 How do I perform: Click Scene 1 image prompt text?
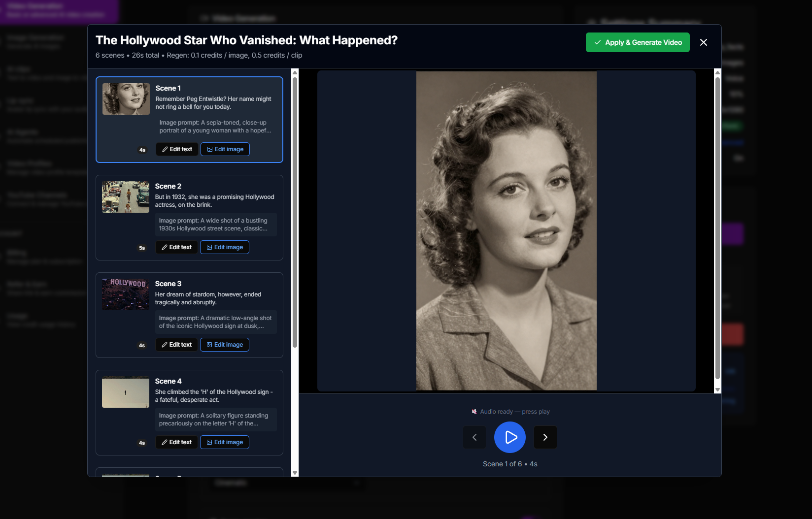tap(215, 127)
